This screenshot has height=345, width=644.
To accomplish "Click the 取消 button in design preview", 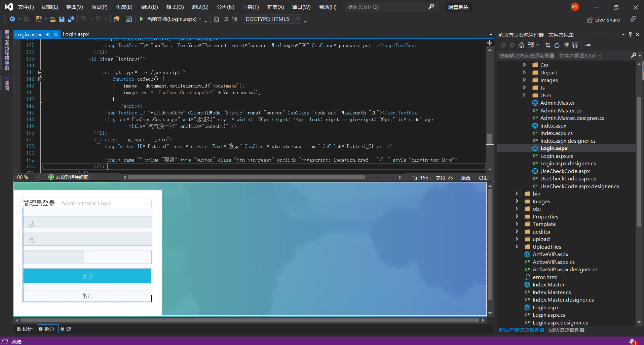I will click(x=87, y=296).
